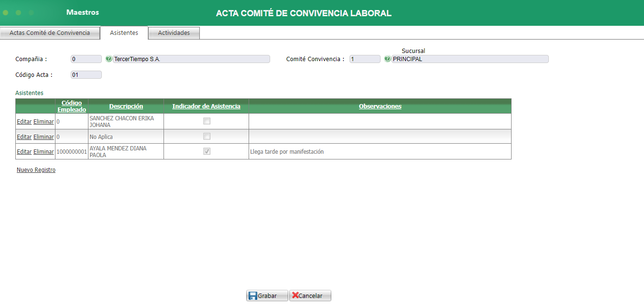Sort by the Descripción column header
This screenshot has width=644, height=307.
click(x=126, y=106)
